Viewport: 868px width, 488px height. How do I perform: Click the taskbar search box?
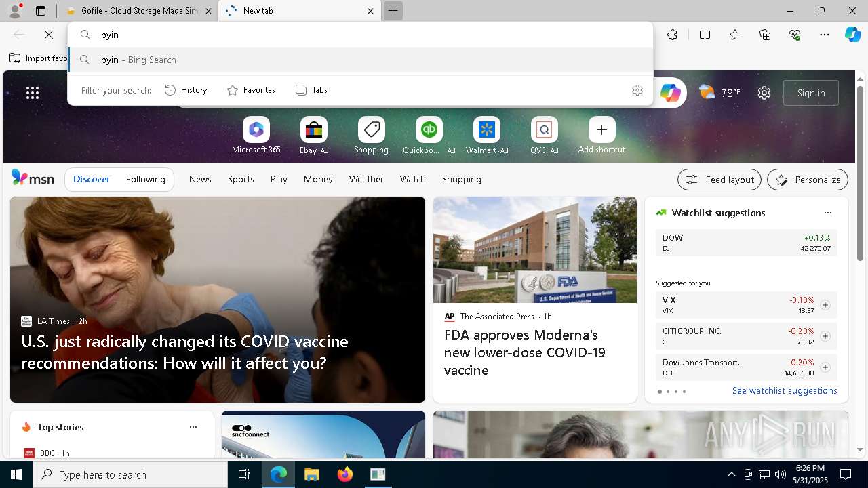point(130,474)
